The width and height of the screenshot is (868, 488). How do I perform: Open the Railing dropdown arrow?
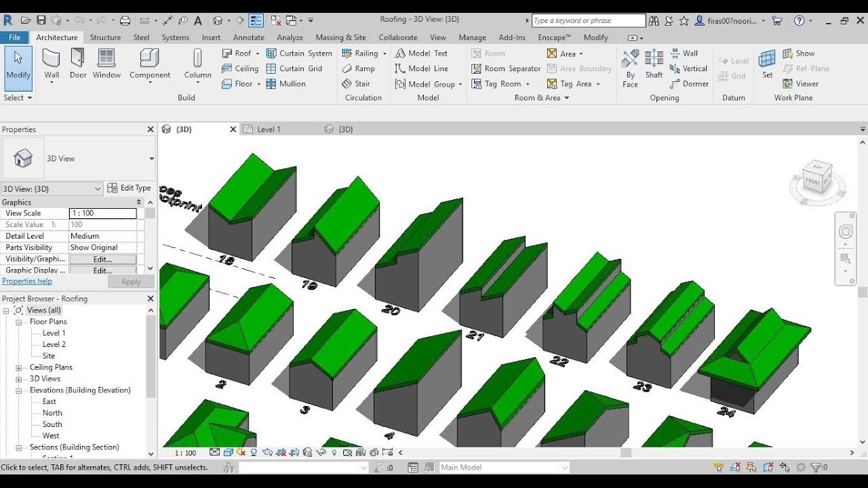(x=384, y=54)
